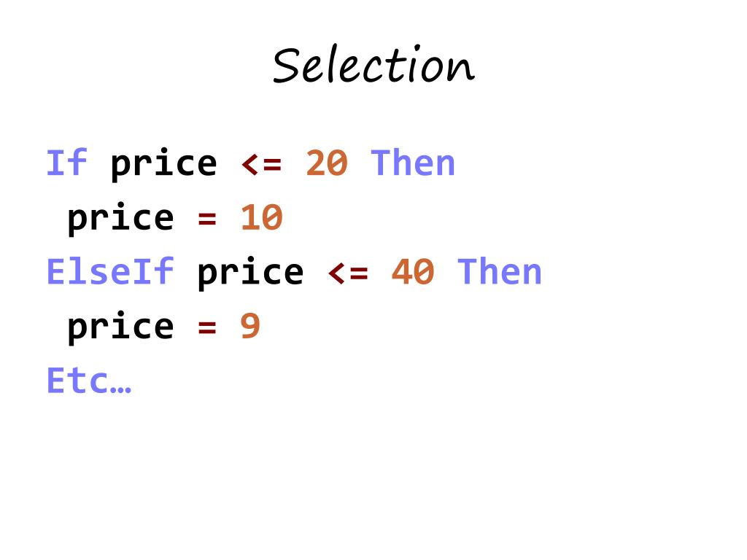Screen dimensions: 747x560
Task: Click the word price after ElseIf
Action: click(x=249, y=273)
